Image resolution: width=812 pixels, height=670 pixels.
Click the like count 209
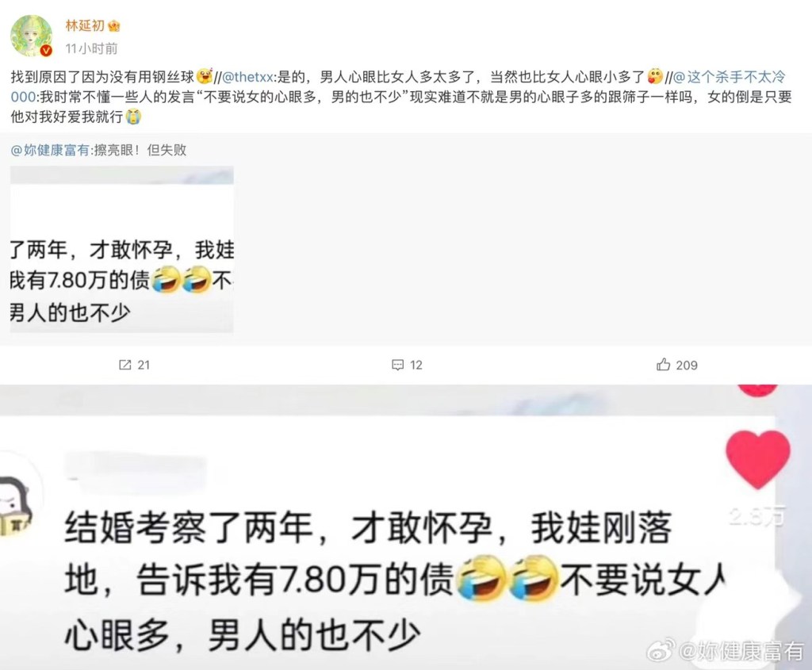click(687, 365)
